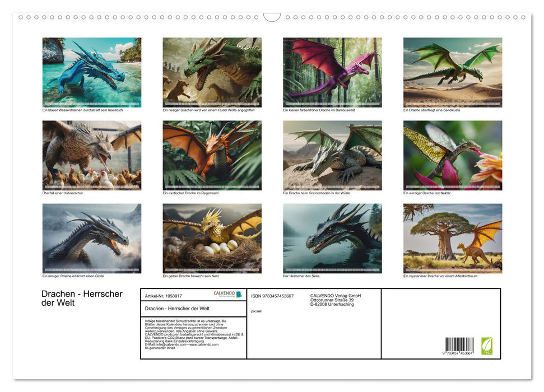This screenshot has width=544, height=392.
Task: Select the Artikel-Nr. 1958917 label
Action: 162,296
